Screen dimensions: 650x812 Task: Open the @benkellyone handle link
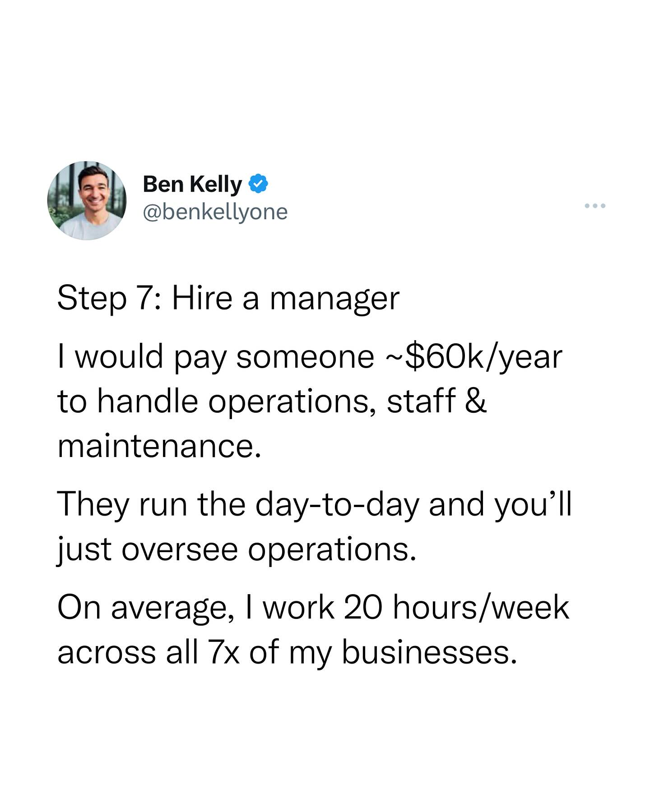click(215, 212)
